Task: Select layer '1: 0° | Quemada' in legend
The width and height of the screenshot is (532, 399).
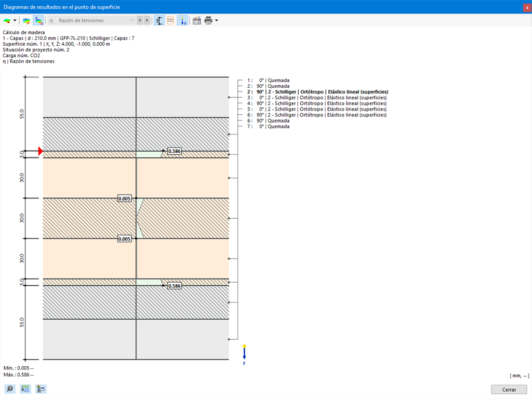Action: coord(269,81)
